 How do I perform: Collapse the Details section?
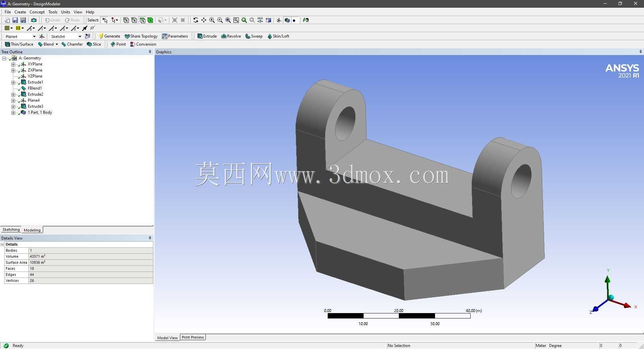point(2,244)
